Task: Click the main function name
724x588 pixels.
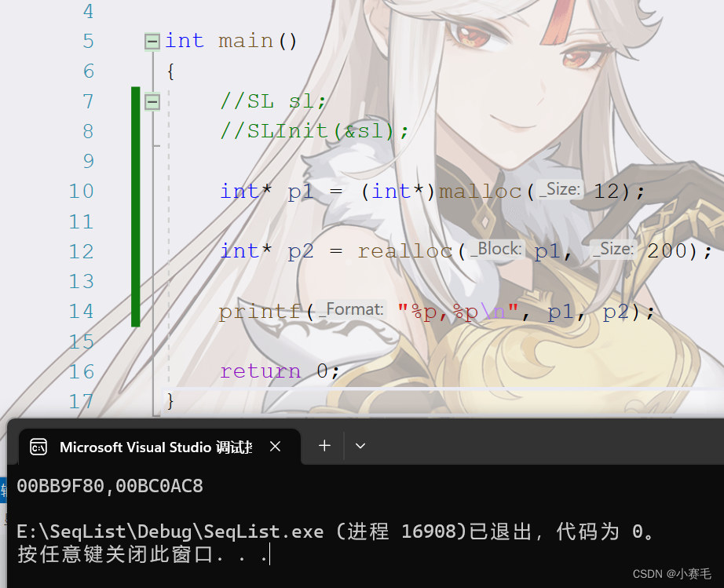Action: [x=246, y=42]
